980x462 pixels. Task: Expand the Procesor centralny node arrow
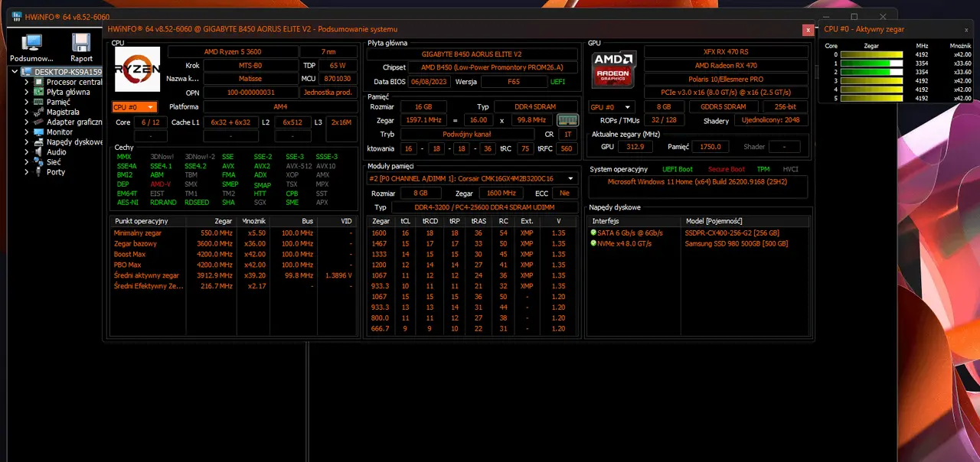point(27,82)
